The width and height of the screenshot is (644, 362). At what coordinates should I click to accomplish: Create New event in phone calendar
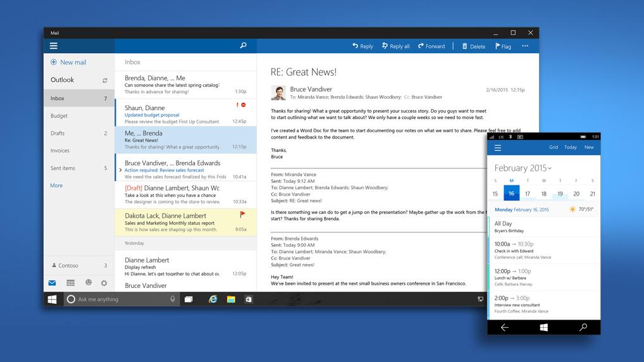click(589, 147)
